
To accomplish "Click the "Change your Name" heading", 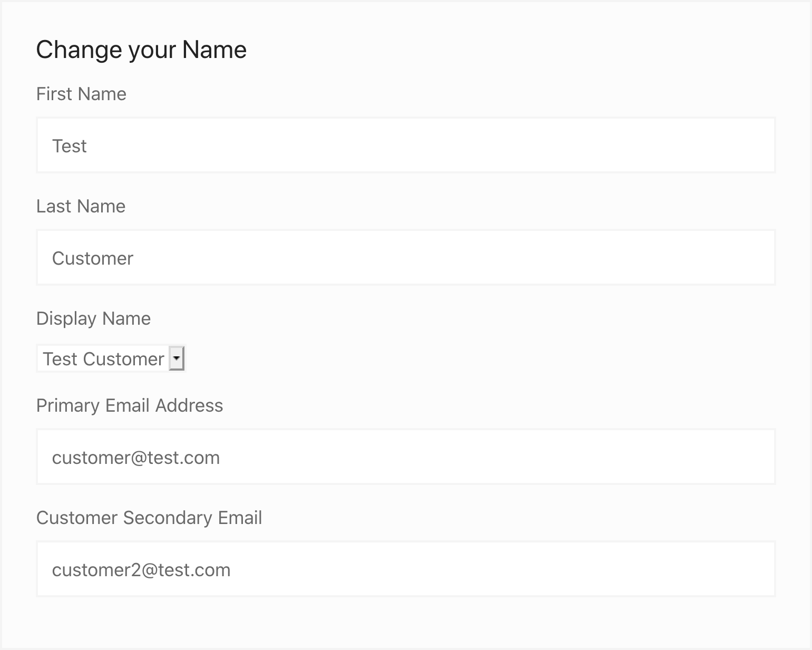I will pyautogui.click(x=141, y=50).
